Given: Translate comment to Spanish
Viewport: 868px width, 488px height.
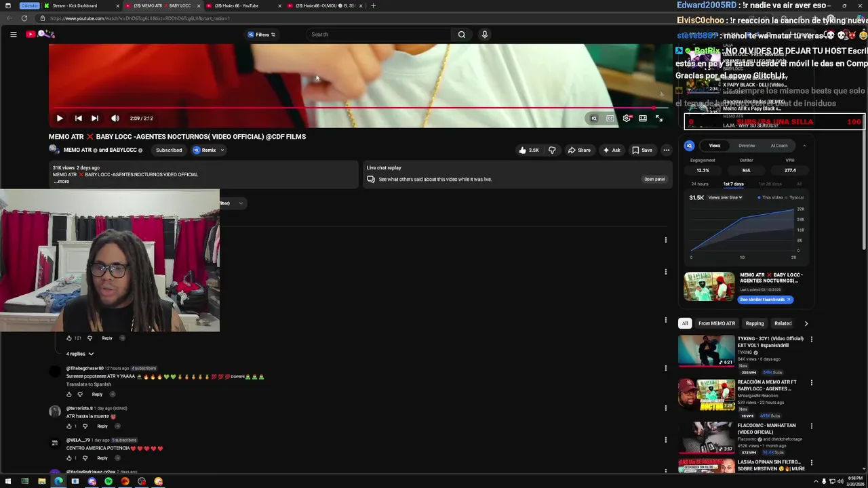Looking at the screenshot, I should click(x=89, y=384).
